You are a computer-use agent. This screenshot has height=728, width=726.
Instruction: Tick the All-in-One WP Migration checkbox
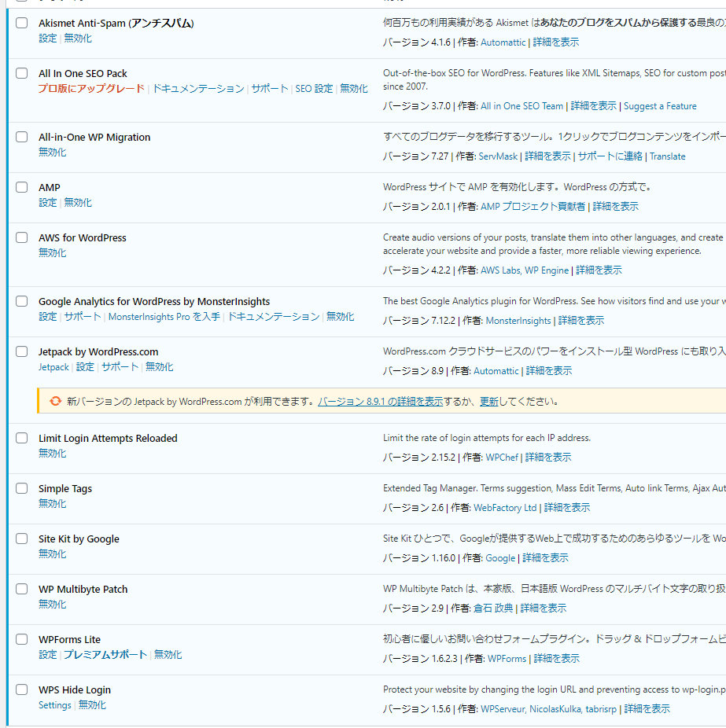(x=21, y=137)
